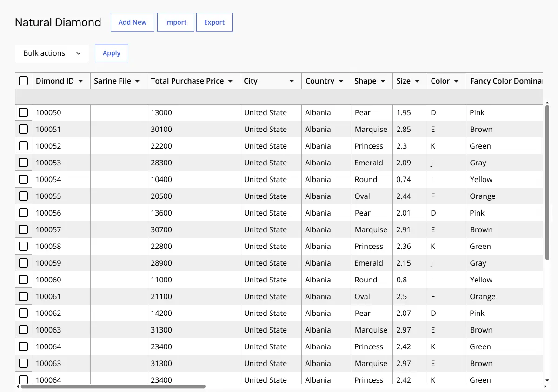Open Shape column dropdown arrow
The width and height of the screenshot is (558, 392).
pos(383,81)
